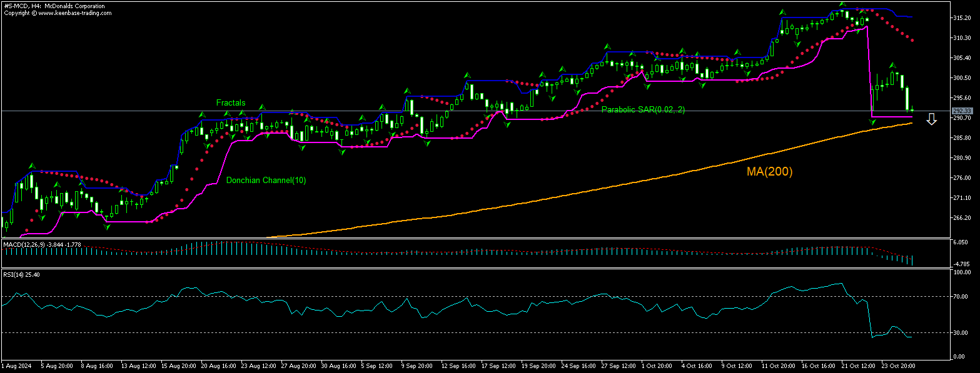Select the 1 Oct 20:00 date label

coord(658,364)
